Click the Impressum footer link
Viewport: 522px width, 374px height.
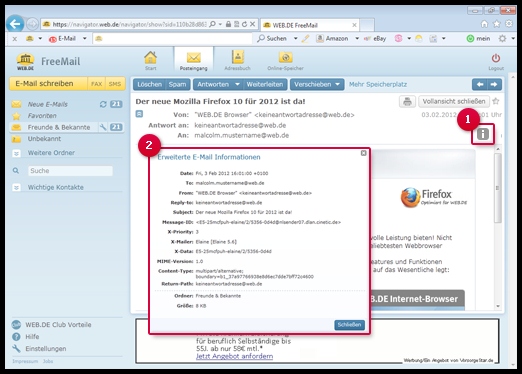(25, 361)
